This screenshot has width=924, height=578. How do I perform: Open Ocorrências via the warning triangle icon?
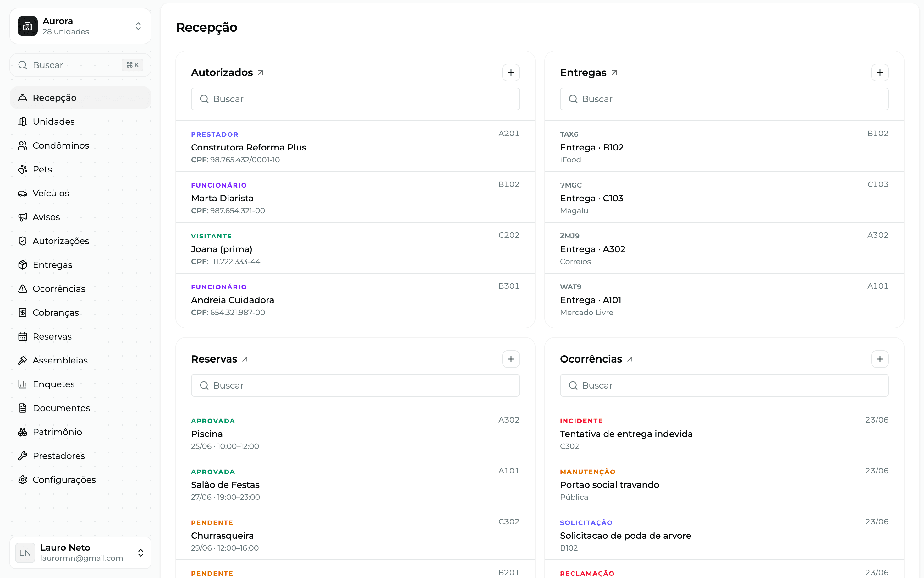[x=23, y=289]
